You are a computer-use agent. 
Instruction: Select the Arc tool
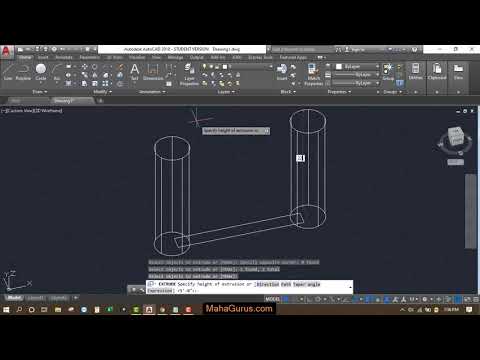pyautogui.click(x=57, y=72)
